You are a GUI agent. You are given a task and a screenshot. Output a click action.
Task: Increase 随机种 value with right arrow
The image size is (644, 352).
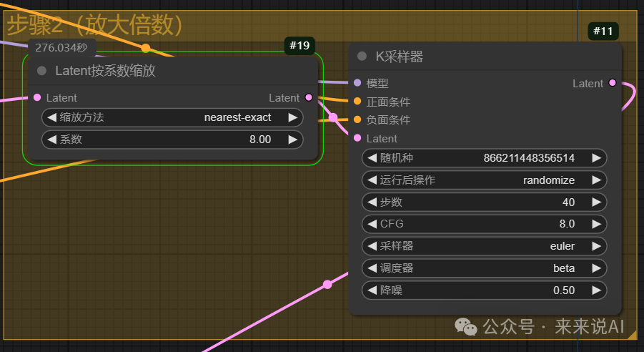pos(596,158)
